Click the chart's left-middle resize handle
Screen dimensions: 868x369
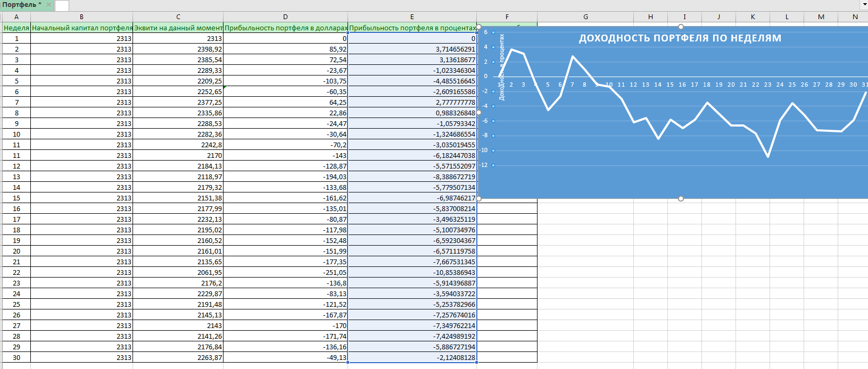pos(479,113)
